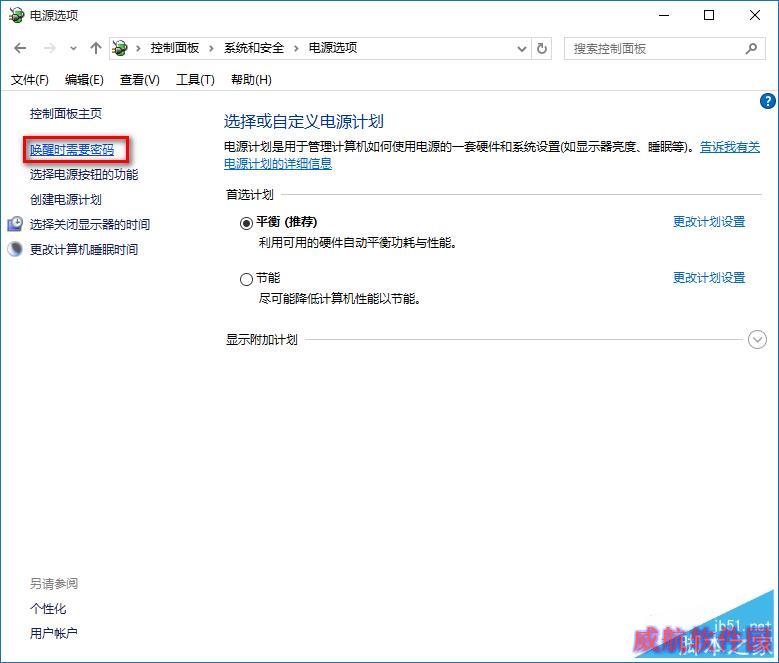Select the 平衡 (推荐) power plan radio button
This screenshot has height=663, width=779.
(x=246, y=223)
